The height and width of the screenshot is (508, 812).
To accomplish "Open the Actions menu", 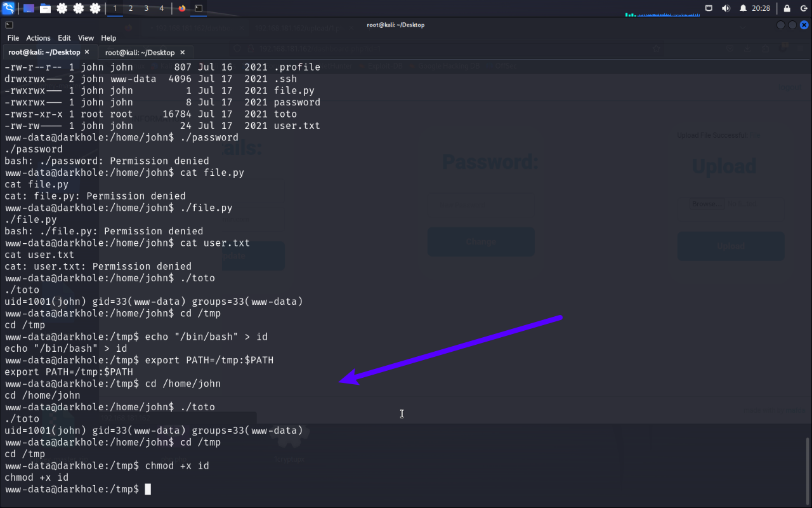I will (x=38, y=38).
